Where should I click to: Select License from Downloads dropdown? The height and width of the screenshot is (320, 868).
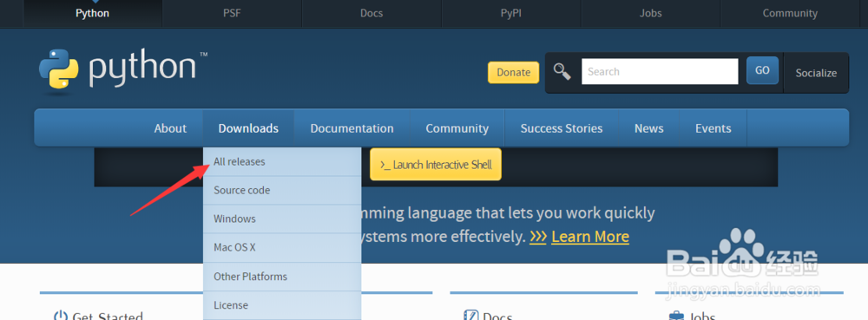click(x=282, y=305)
